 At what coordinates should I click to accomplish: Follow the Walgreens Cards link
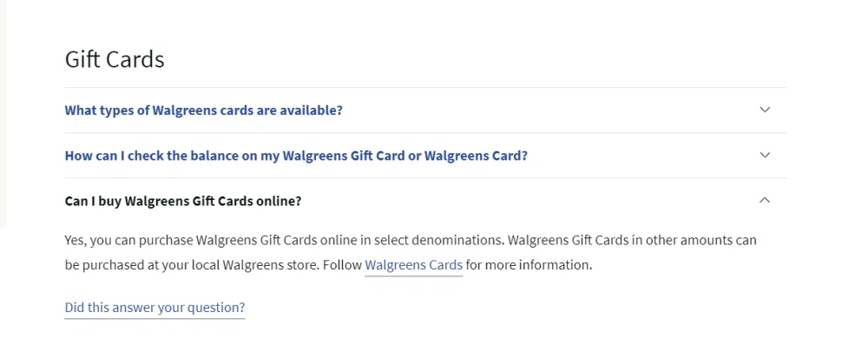tap(413, 265)
